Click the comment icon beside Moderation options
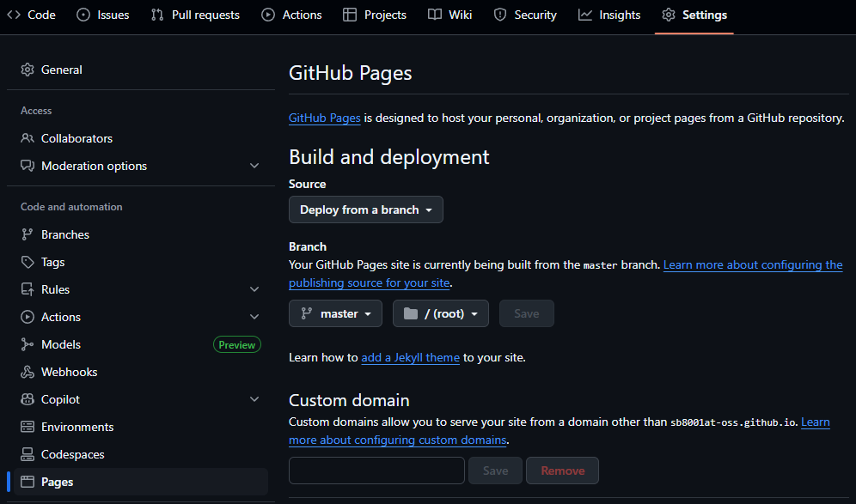The image size is (856, 504). 28,165
